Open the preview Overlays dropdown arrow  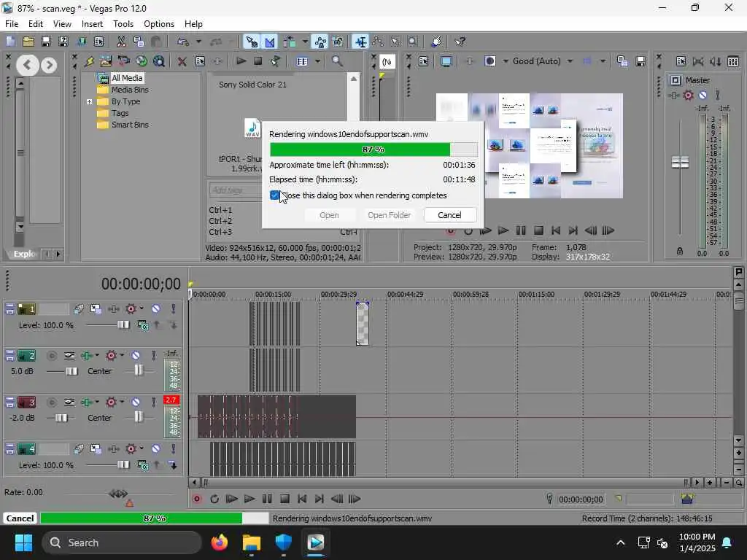[x=603, y=61]
